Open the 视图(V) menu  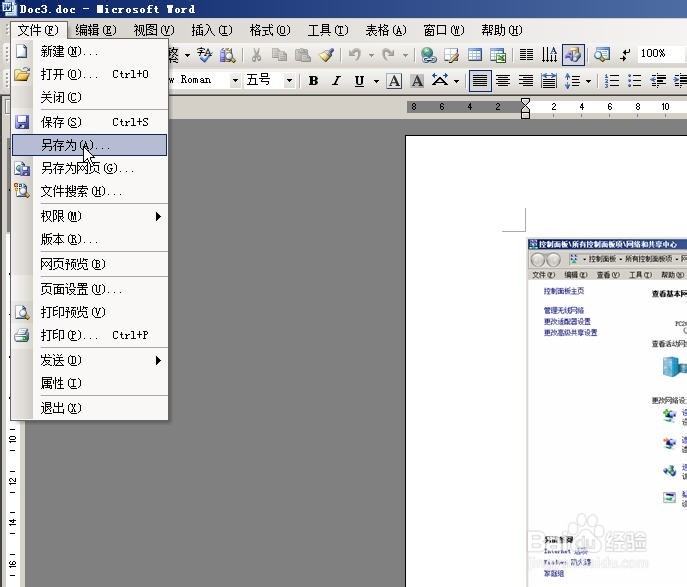(154, 30)
